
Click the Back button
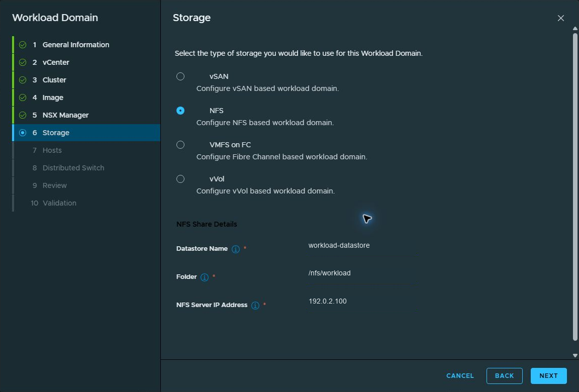(505, 376)
